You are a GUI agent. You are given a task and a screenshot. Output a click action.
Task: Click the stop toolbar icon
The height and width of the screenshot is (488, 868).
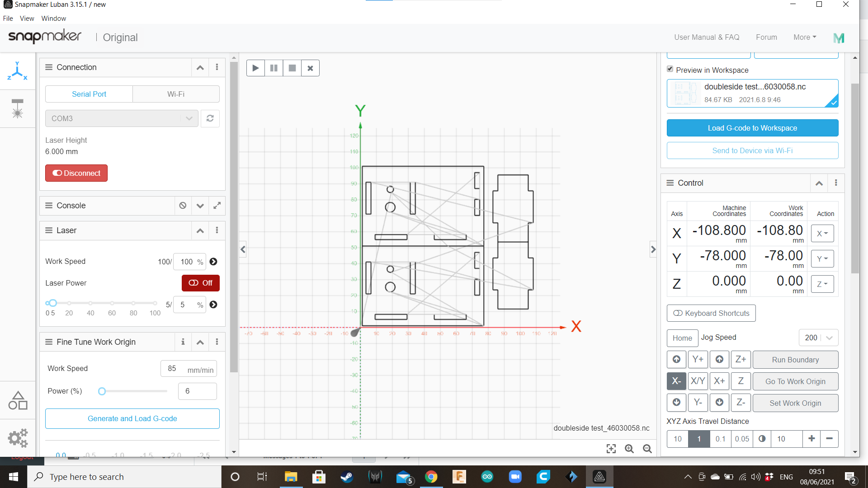point(292,68)
